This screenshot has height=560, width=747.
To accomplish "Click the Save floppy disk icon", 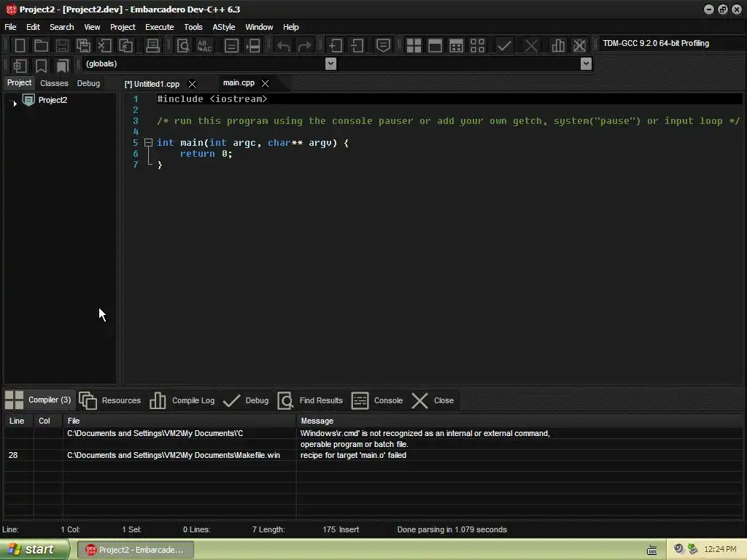I will pyautogui.click(x=62, y=46).
